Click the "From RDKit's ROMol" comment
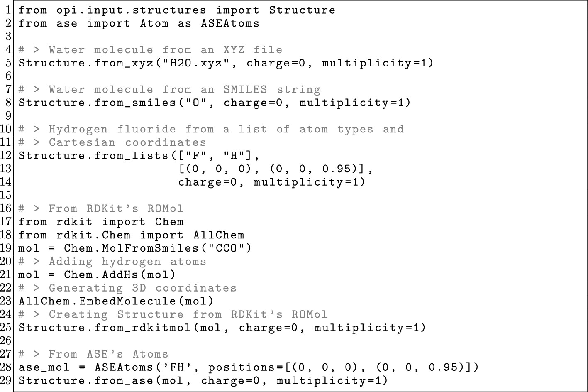The width and height of the screenshot is (588, 392). click(x=116, y=208)
